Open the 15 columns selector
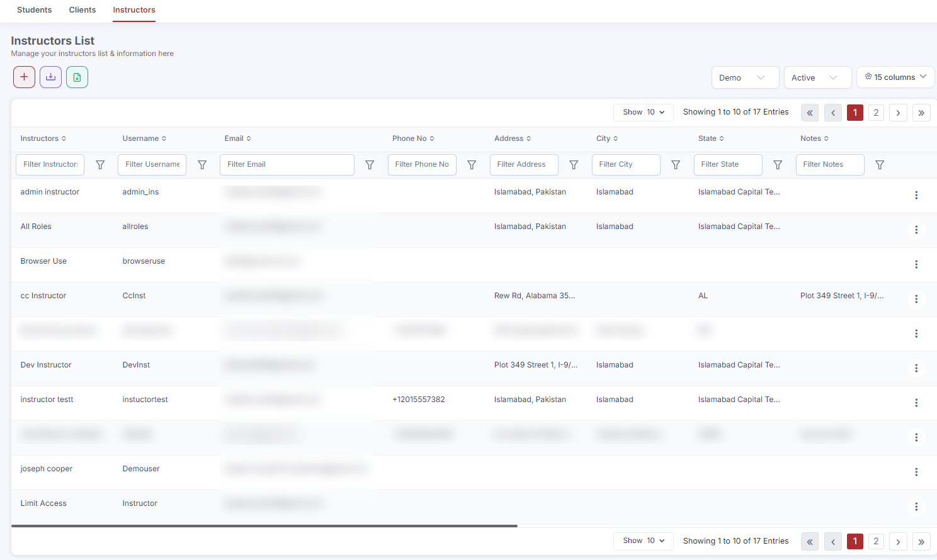This screenshot has height=560, width=937. [x=895, y=77]
